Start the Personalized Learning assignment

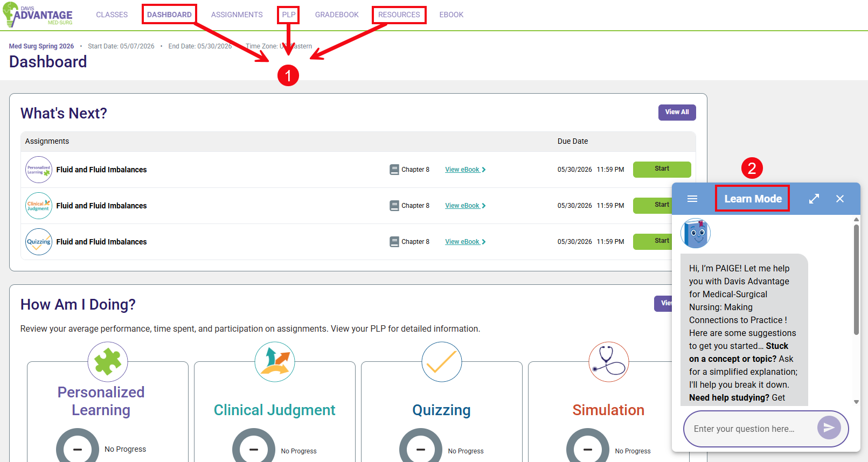coord(662,169)
